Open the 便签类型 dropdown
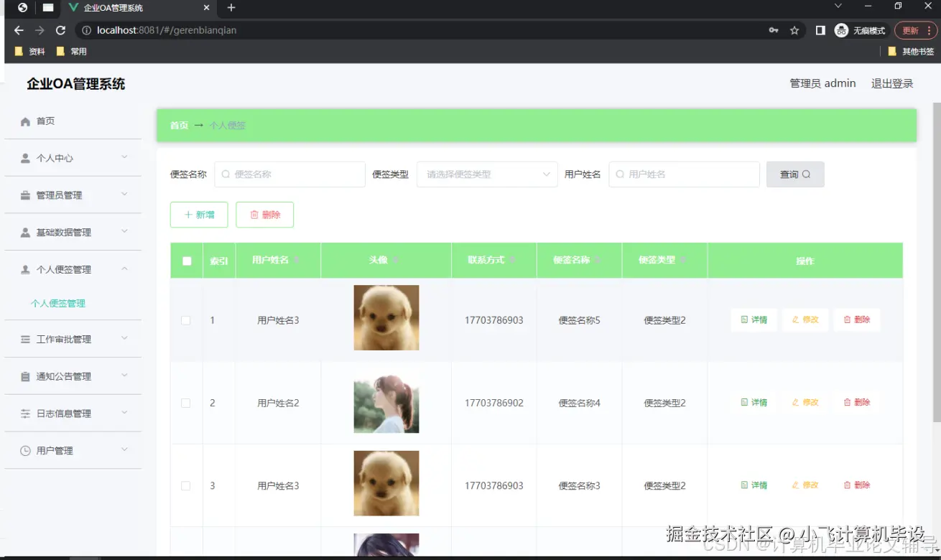Image resolution: width=941 pixels, height=560 pixels. [487, 174]
